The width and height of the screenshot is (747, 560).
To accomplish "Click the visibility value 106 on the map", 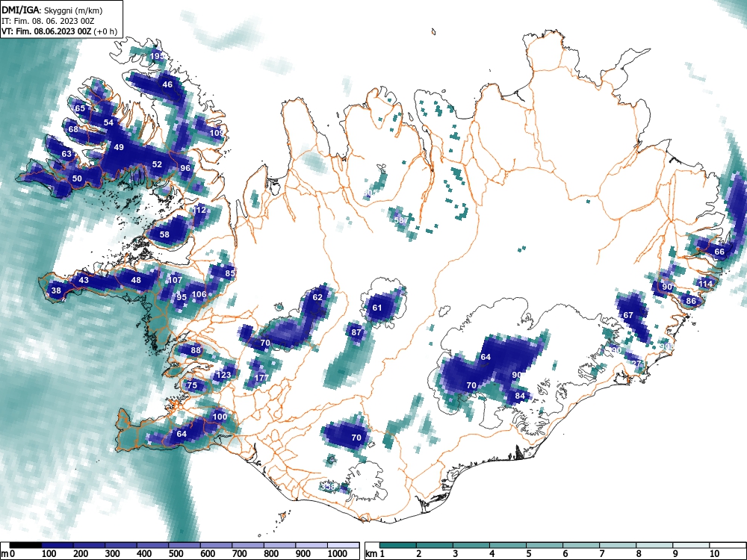I will (x=199, y=294).
